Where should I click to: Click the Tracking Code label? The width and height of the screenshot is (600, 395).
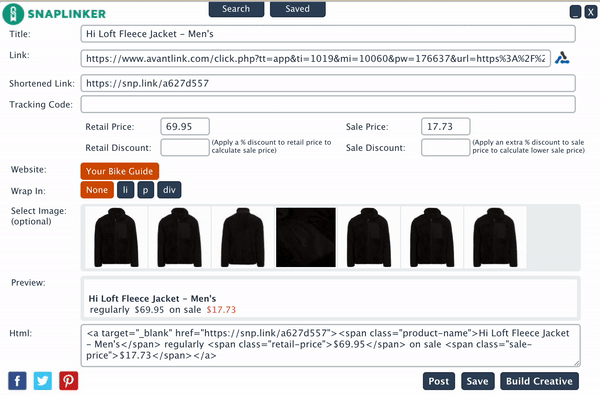[41, 104]
